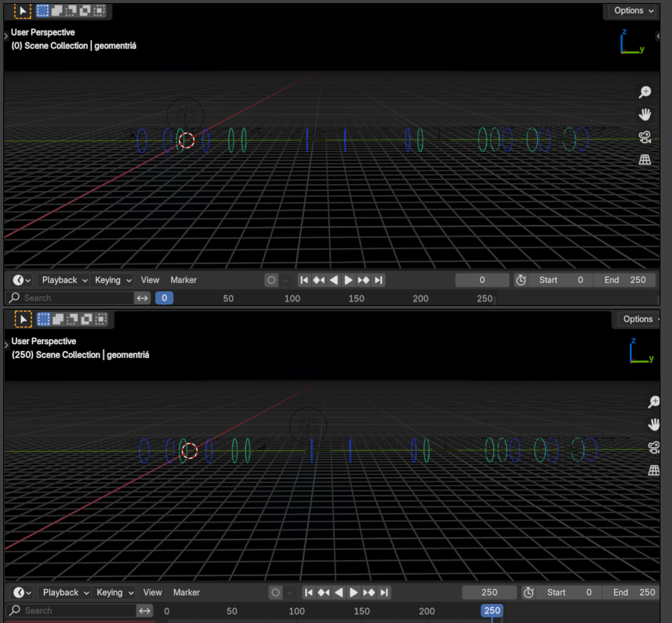Open the Marker menu in bottom timeline

click(x=186, y=593)
